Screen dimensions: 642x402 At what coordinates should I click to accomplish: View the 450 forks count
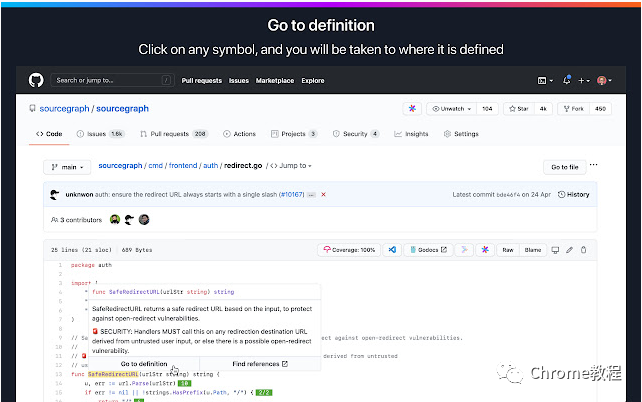tap(600, 108)
